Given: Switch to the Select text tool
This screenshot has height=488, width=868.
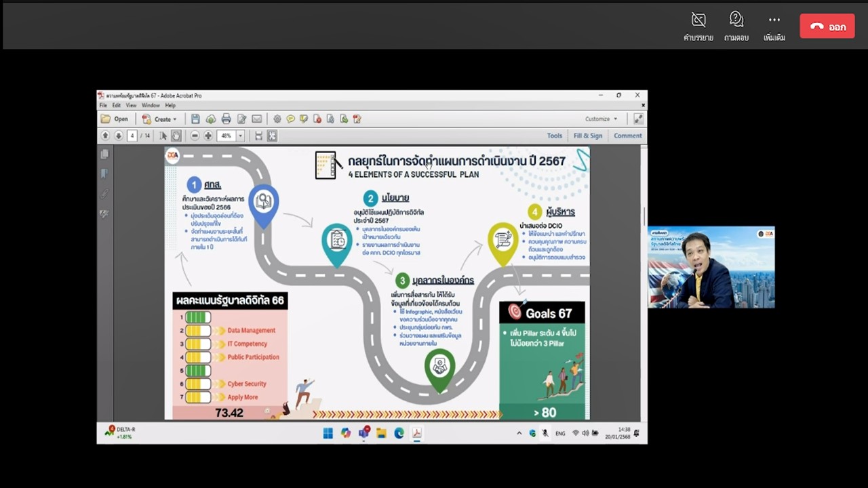Looking at the screenshot, I should tap(163, 136).
